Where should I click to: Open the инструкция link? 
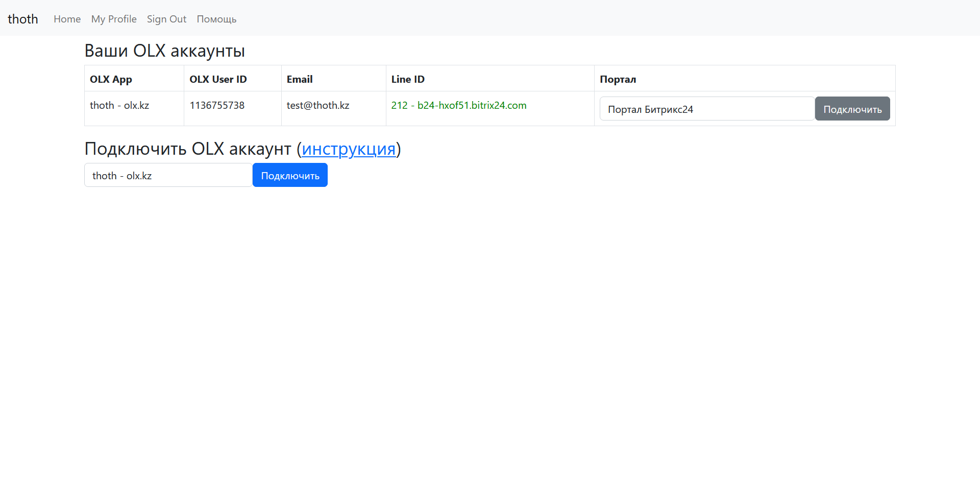click(349, 149)
